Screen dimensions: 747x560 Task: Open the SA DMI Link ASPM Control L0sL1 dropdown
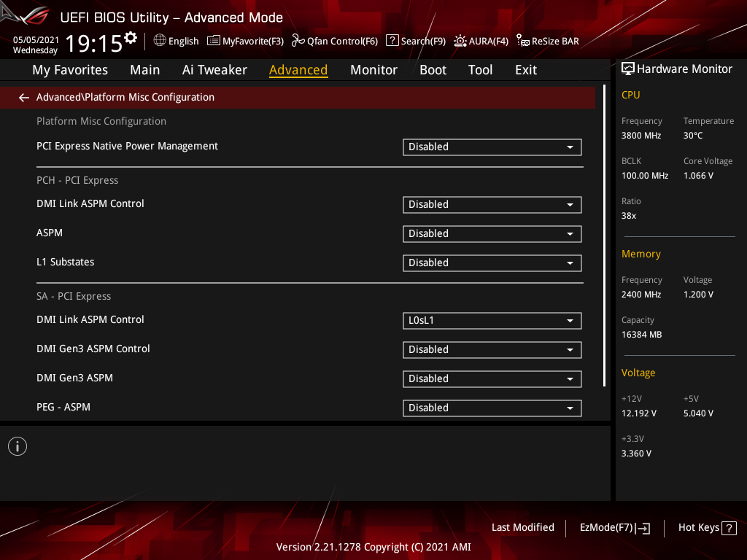click(492, 321)
